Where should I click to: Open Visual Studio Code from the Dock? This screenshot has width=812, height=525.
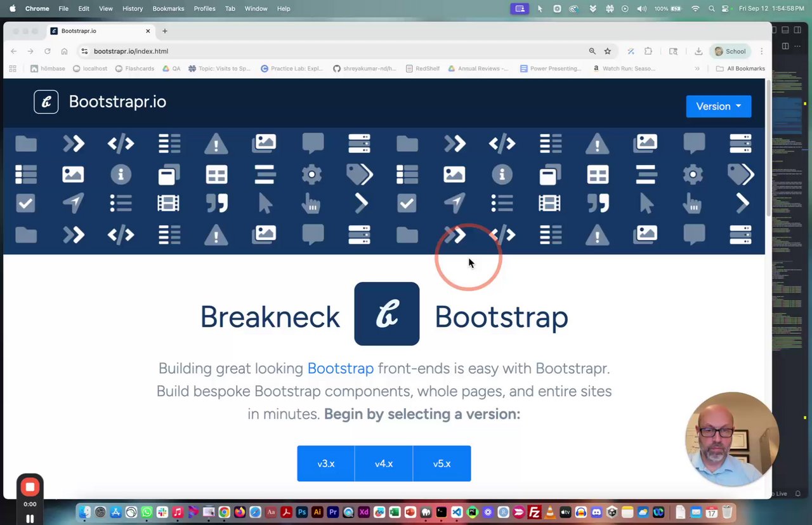click(457, 512)
